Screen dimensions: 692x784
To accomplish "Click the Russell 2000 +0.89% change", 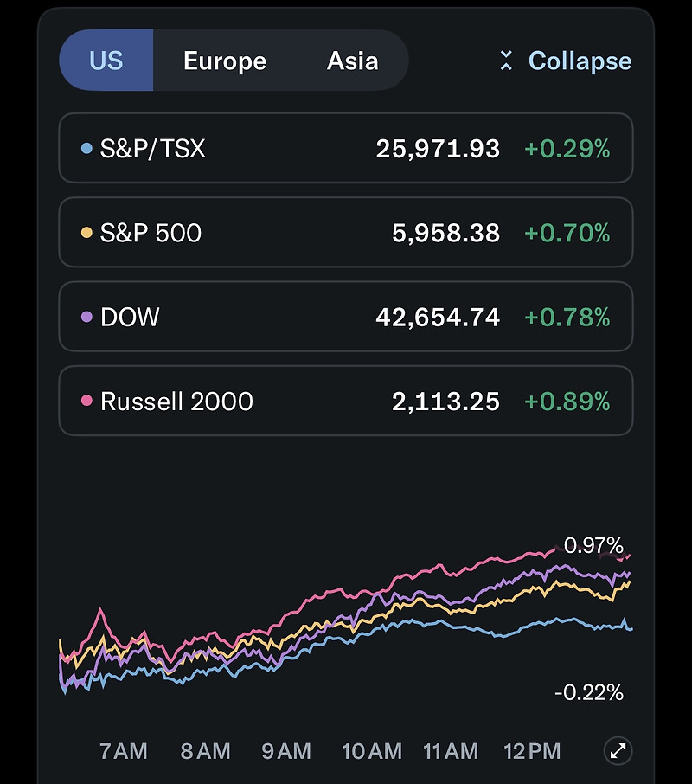I will pyautogui.click(x=567, y=401).
